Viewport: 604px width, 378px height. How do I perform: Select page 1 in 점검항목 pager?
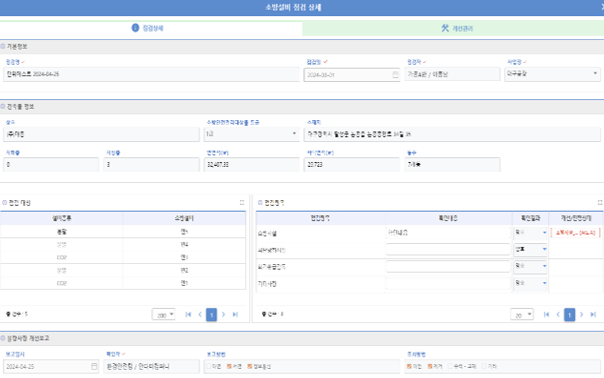[x=570, y=315]
